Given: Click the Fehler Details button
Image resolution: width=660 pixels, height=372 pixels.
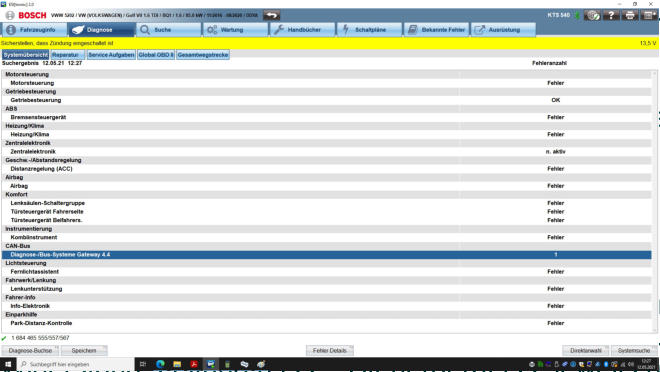Looking at the screenshot, I should click(330, 351).
